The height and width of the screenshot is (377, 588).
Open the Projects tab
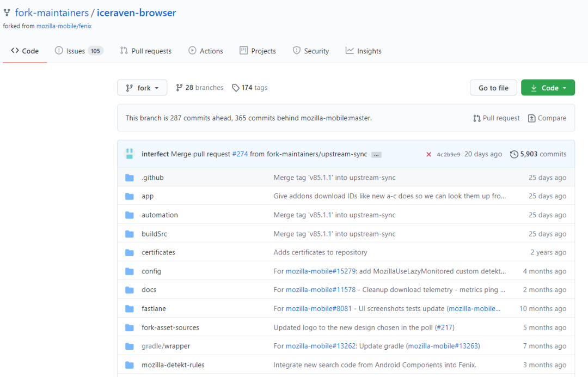[258, 51]
